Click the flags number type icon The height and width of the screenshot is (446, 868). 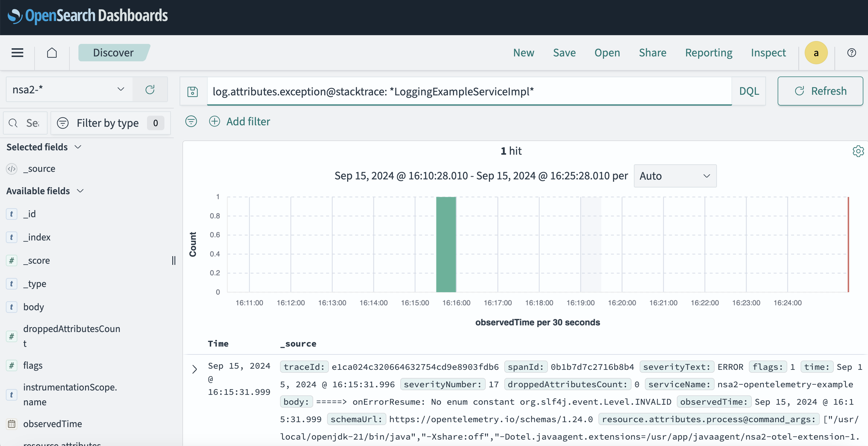click(12, 365)
